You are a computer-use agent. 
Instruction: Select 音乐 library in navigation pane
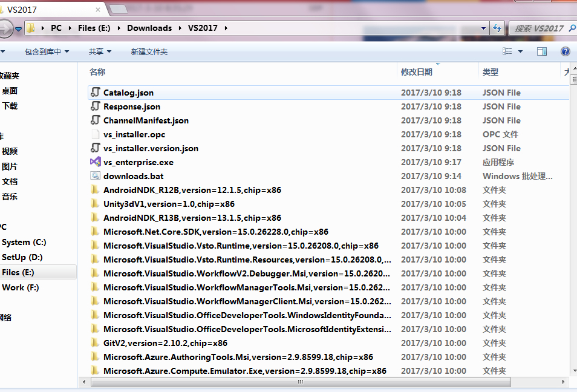10,196
